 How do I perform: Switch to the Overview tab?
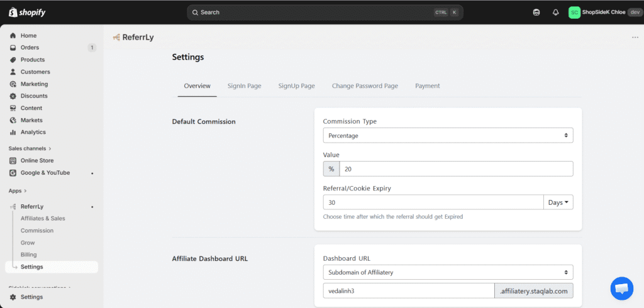[x=197, y=86]
